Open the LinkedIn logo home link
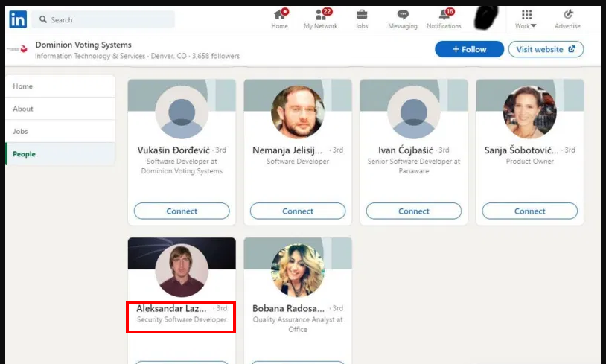Screen dimensions: 606x364 18,19
